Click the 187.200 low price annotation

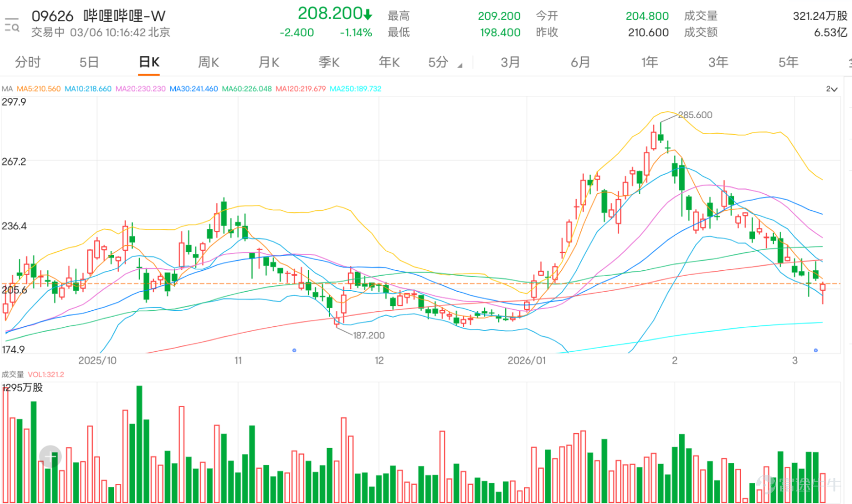(x=368, y=335)
